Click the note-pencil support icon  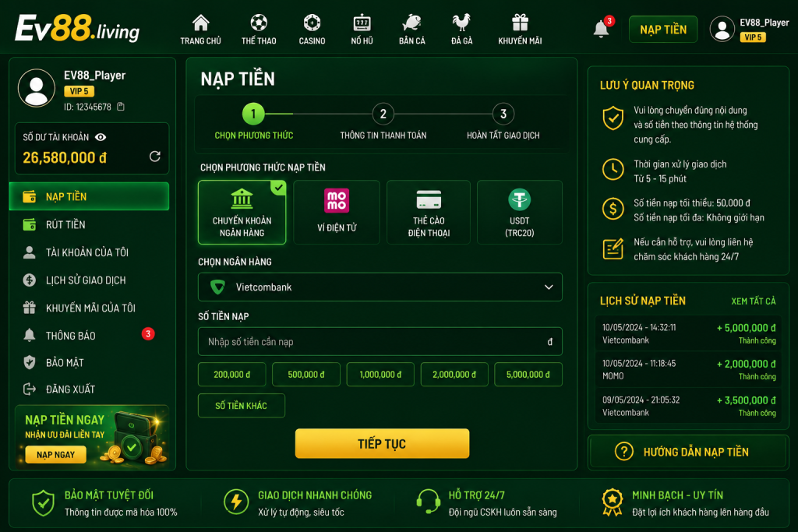coord(613,248)
